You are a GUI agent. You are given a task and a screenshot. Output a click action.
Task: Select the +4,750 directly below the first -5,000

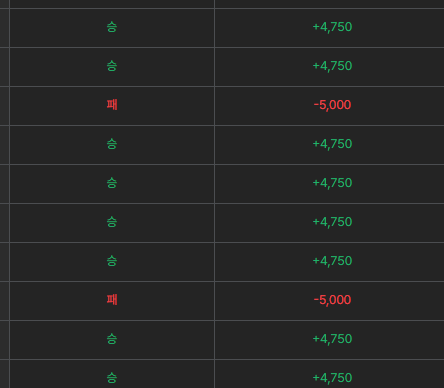332,144
